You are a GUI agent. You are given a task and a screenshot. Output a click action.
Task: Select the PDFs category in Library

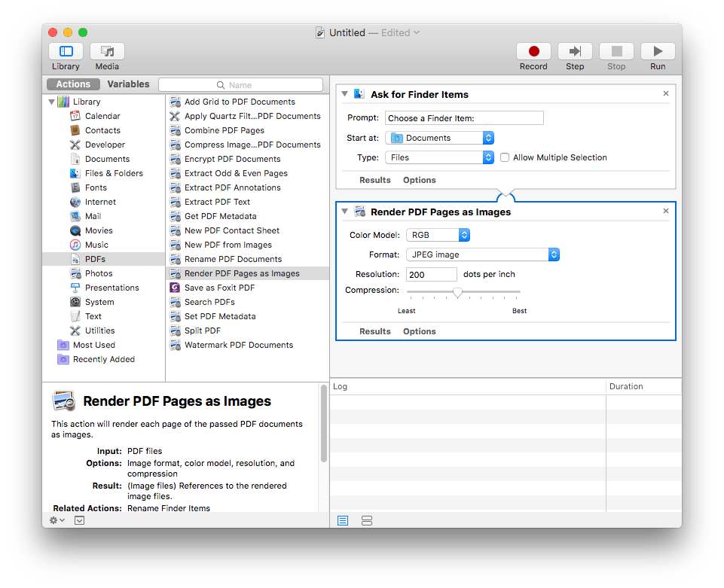coord(103,259)
